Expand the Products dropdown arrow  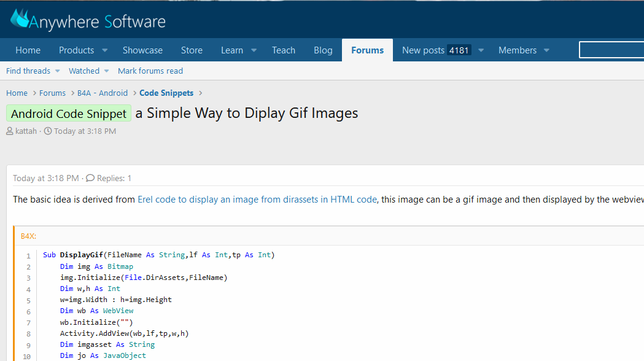(x=104, y=50)
